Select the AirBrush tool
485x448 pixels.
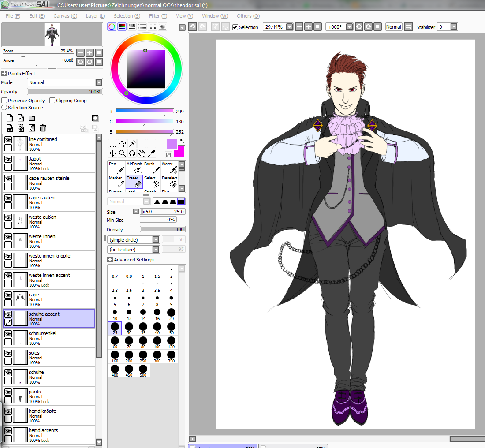pyautogui.click(x=134, y=168)
